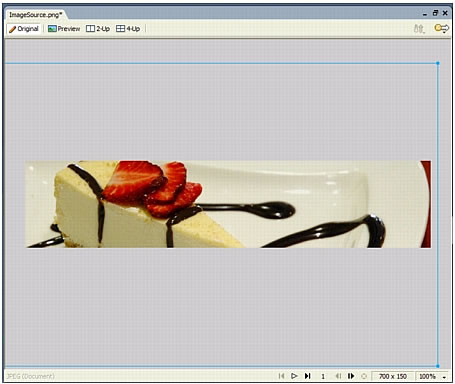This screenshot has height=384, width=455.
Task: Switch to the Original view
Action: tap(24, 29)
